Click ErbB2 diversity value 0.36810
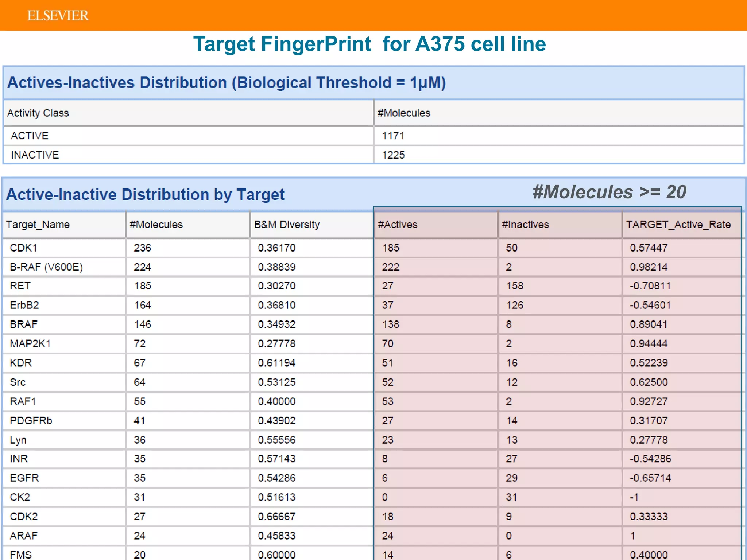The image size is (747, 560). click(276, 305)
